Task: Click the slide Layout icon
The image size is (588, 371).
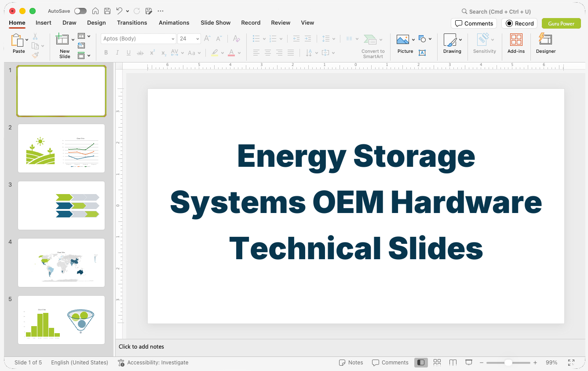Action: pyautogui.click(x=81, y=36)
